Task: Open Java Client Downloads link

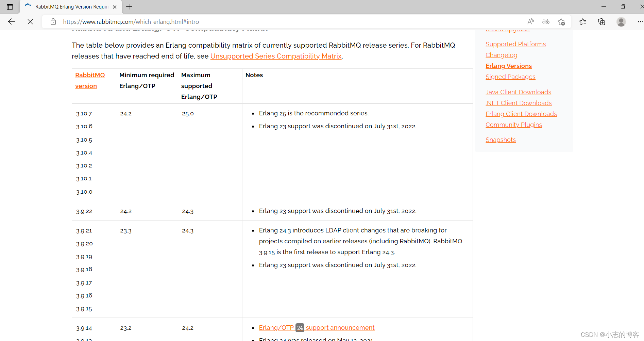Action: [518, 92]
